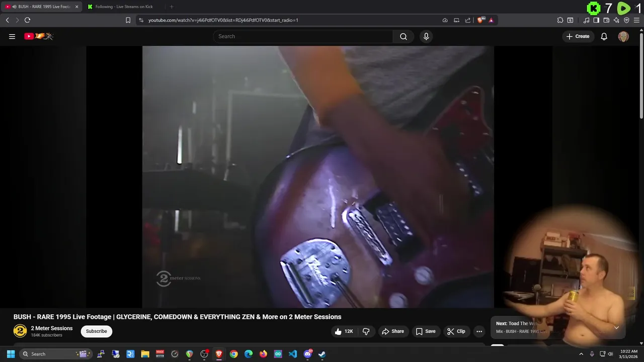Toggle the browser sidebar panel icon
The width and height of the screenshot is (644, 362).
(x=596, y=20)
